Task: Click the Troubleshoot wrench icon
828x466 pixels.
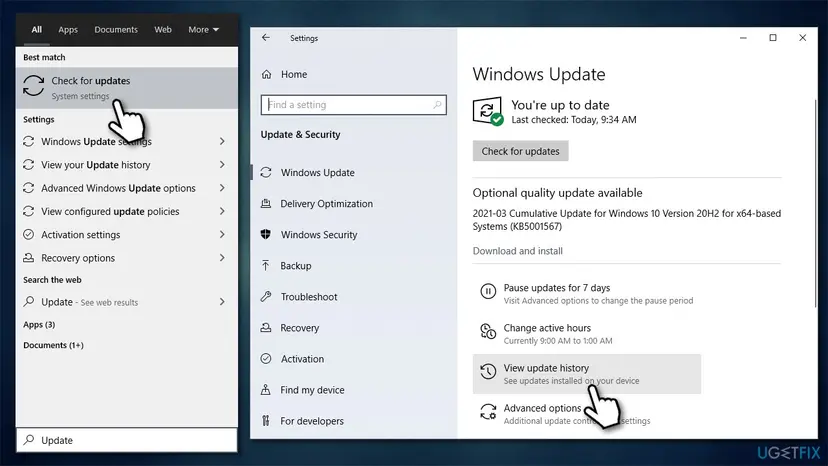Action: [x=266, y=296]
